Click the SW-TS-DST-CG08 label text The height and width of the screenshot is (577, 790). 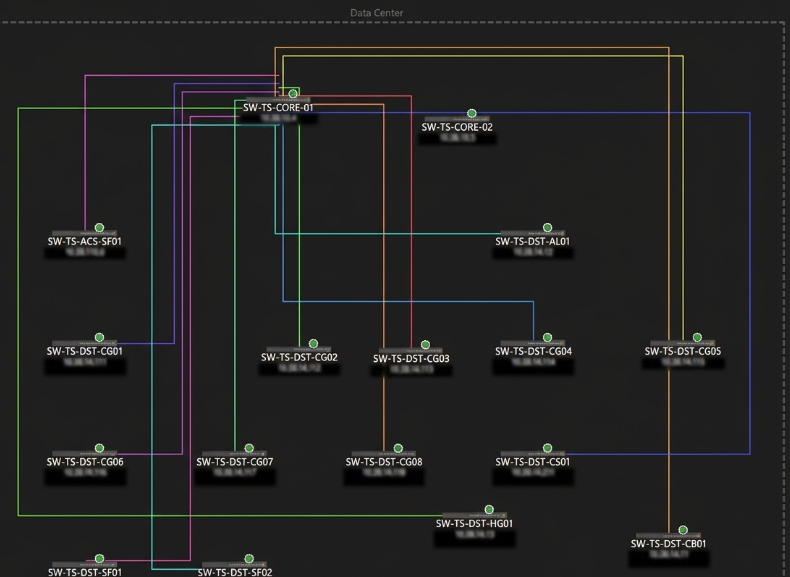384,462
